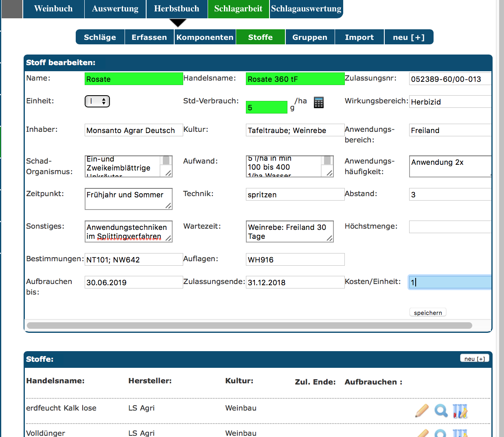The width and height of the screenshot is (504, 437).
Task: Click neu [+] button in Stoffe panel
Action: (x=474, y=358)
